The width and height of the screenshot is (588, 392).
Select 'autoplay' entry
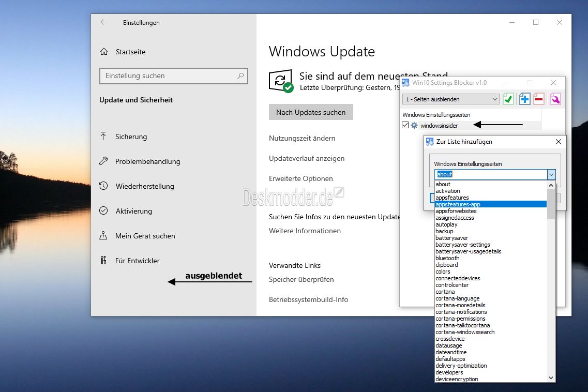pos(490,224)
